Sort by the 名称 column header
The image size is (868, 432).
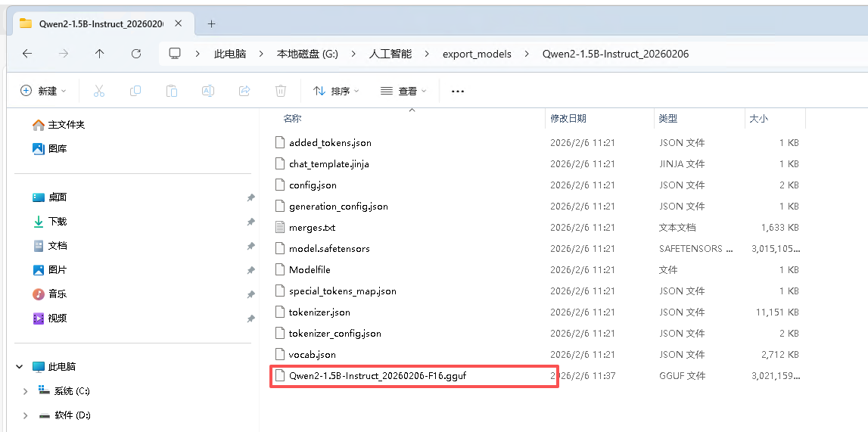pos(292,118)
